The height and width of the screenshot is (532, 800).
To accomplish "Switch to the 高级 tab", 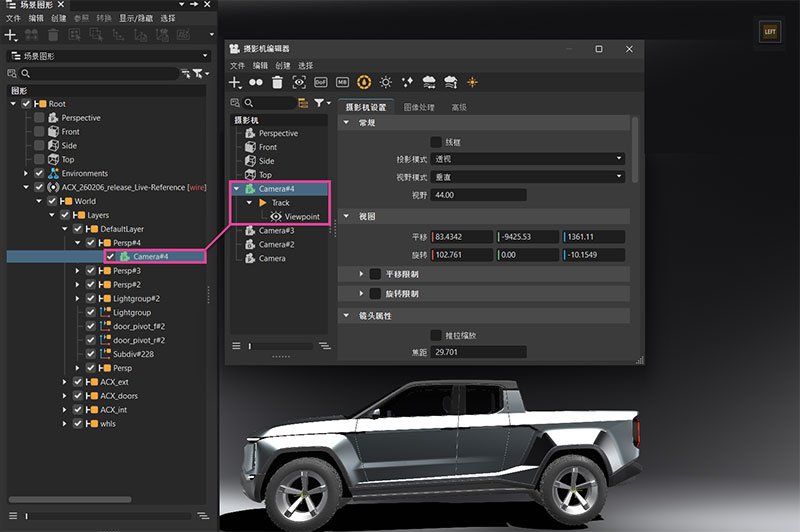I will tap(459, 107).
